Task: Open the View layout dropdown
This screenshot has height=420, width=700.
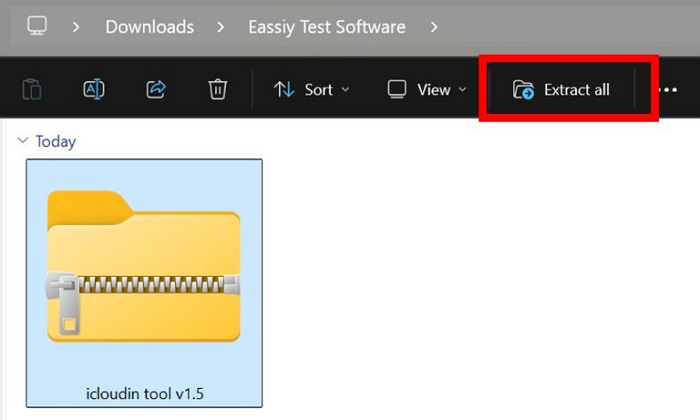Action: click(427, 90)
